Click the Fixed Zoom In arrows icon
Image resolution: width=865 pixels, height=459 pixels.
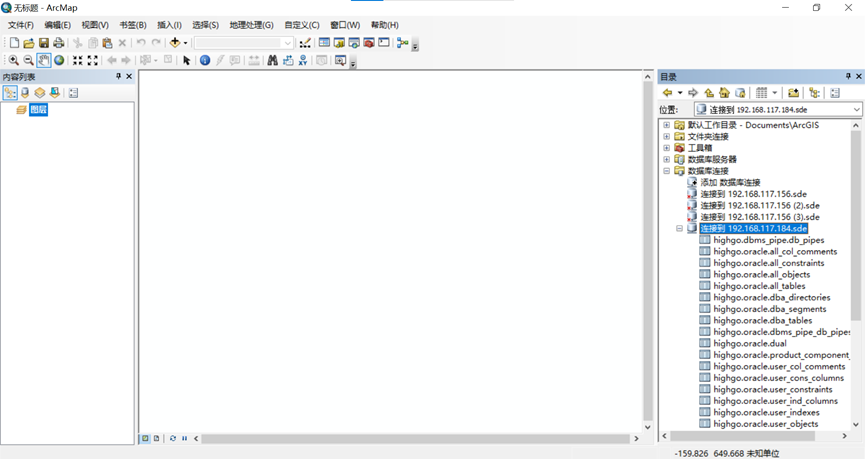pyautogui.click(x=78, y=60)
